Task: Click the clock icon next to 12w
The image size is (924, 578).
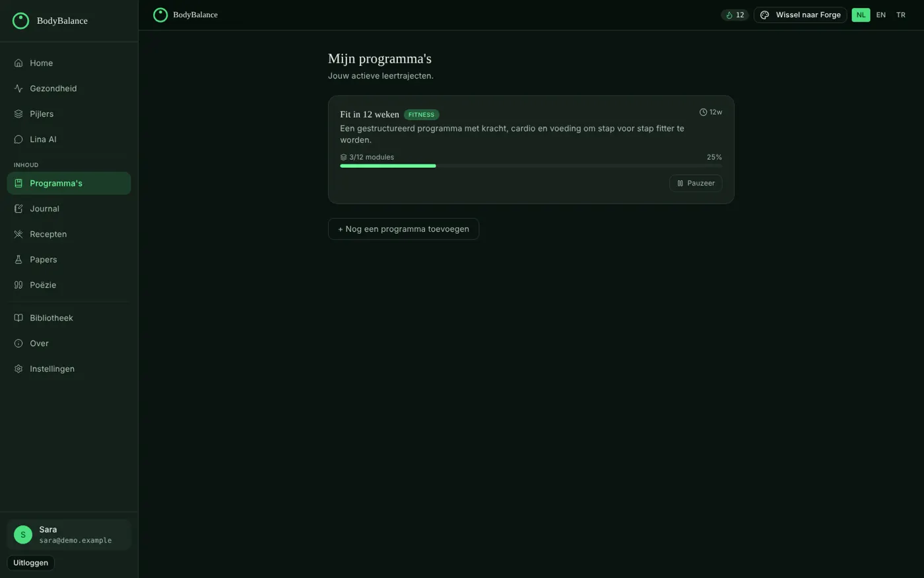Action: tap(703, 112)
